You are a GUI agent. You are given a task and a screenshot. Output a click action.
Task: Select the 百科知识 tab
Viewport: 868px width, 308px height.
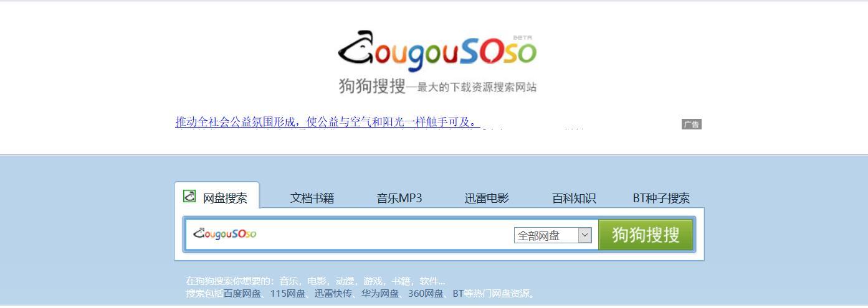pos(574,198)
